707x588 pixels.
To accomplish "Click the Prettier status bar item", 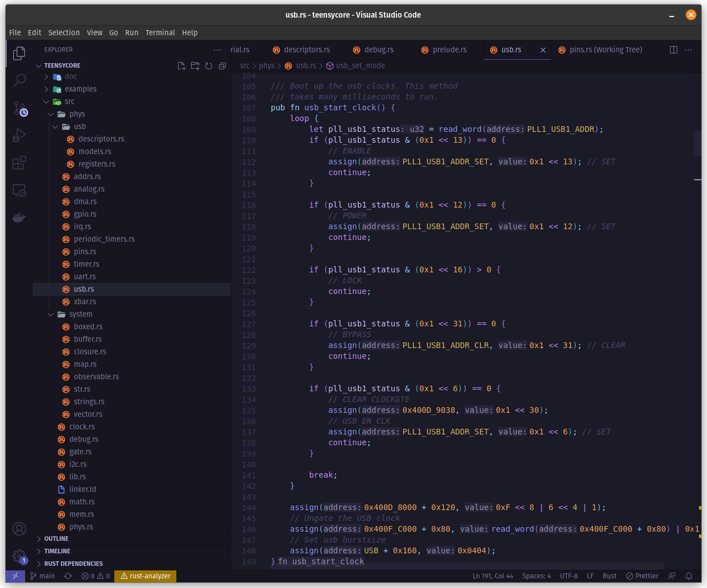I will pos(642,576).
